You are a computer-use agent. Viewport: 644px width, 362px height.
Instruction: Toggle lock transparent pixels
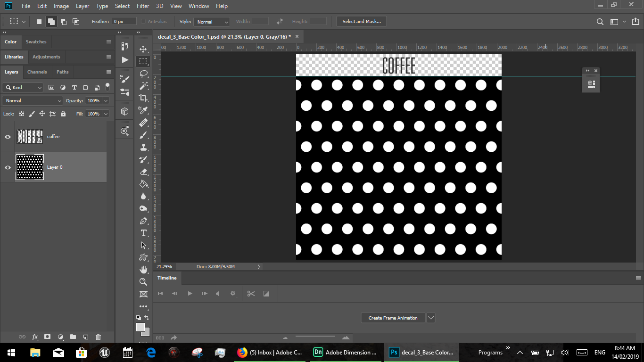click(21, 114)
